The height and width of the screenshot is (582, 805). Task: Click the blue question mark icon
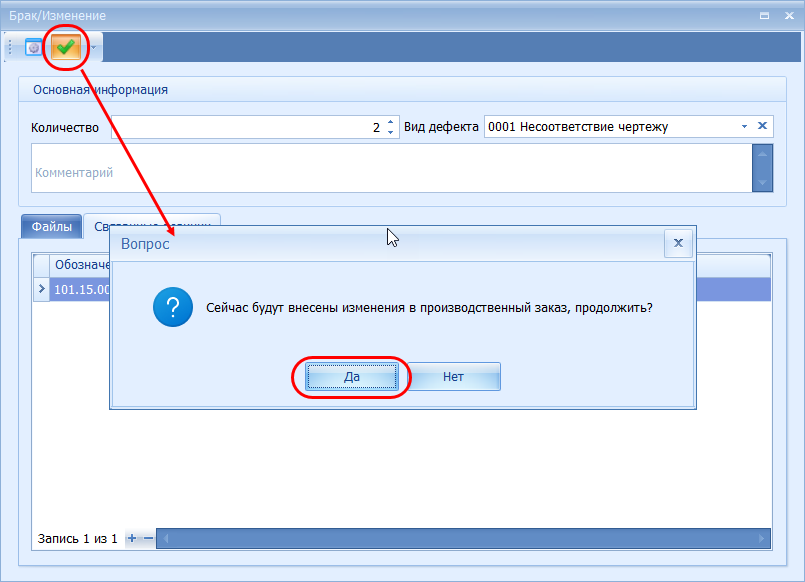point(173,306)
